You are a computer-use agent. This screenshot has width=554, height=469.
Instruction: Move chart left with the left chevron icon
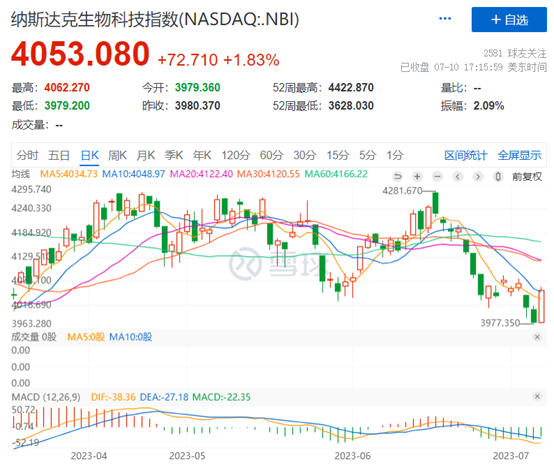coord(458,176)
